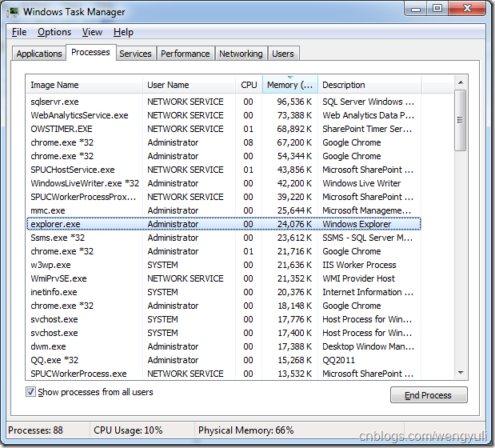This screenshot has height=448, width=495.
Task: Sort by Memory column header
Action: click(x=289, y=85)
